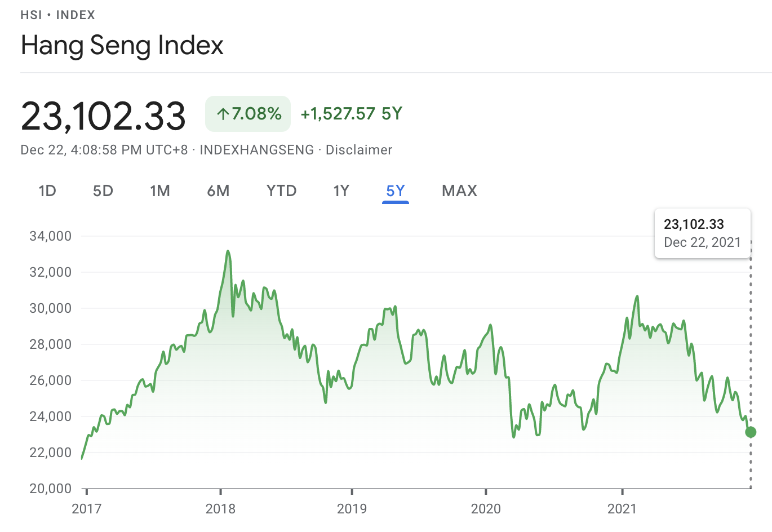Click the 23,102.33 headline price
This screenshot has height=532, width=772.
click(x=104, y=116)
